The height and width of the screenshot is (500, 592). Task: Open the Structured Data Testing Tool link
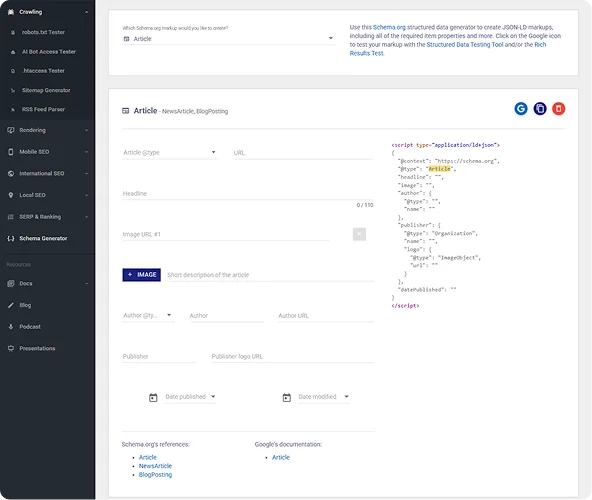[465, 45]
